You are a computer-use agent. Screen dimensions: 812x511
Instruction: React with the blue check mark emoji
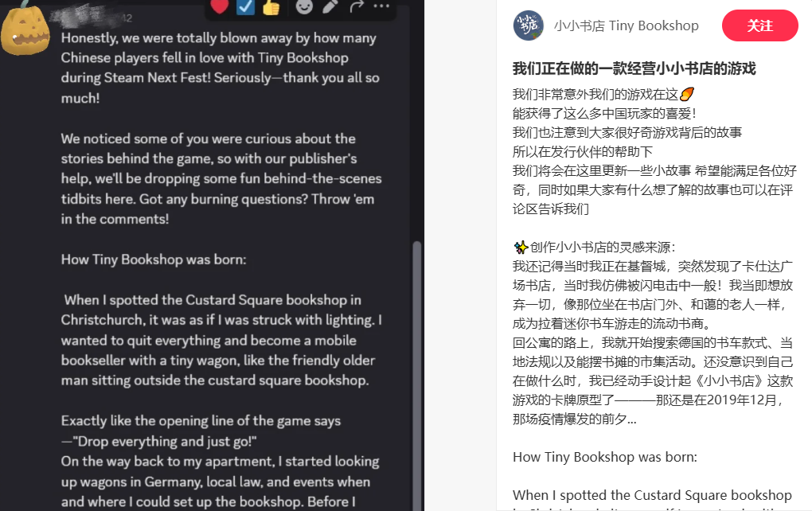point(245,6)
